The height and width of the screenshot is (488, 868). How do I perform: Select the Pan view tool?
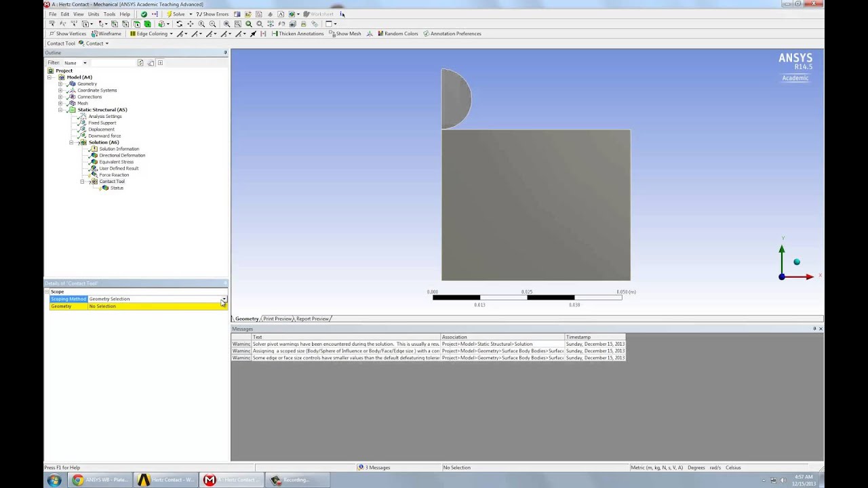coord(190,24)
